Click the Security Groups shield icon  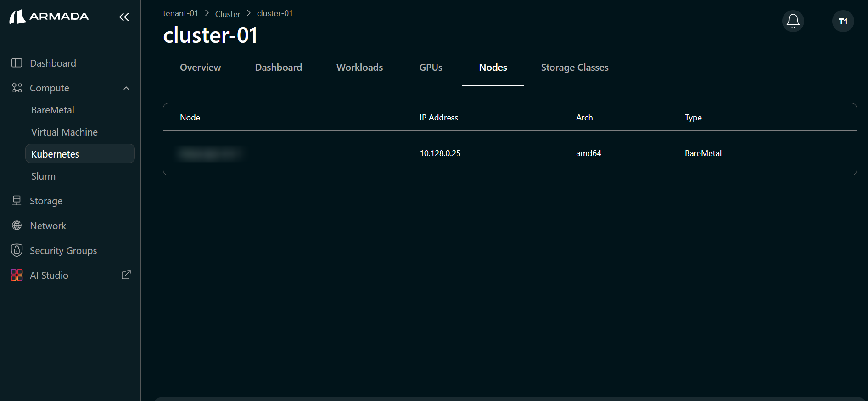(17, 250)
